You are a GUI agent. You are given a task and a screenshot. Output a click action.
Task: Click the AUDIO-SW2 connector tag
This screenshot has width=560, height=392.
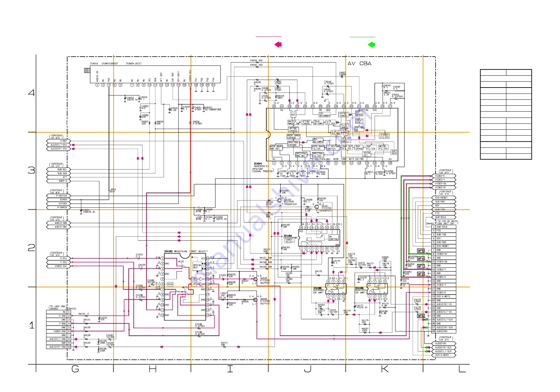pyautogui.click(x=59, y=223)
